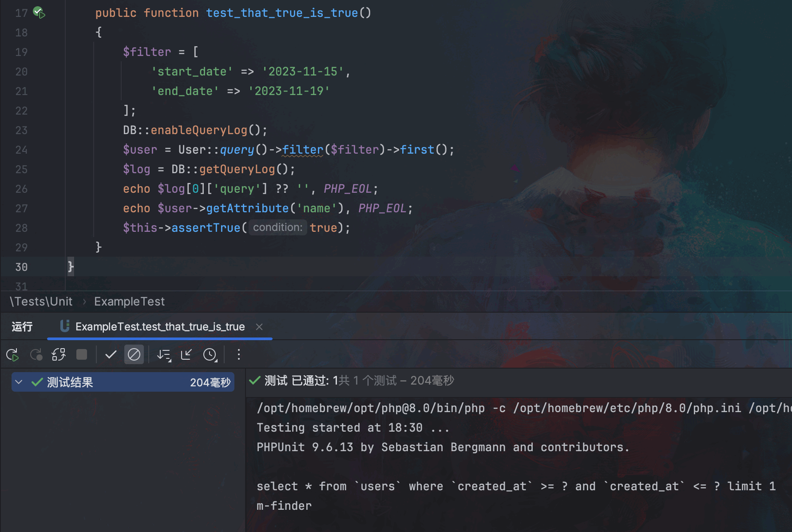Click the $filter variable declaration on line 19
The image size is (792, 532).
click(x=147, y=52)
